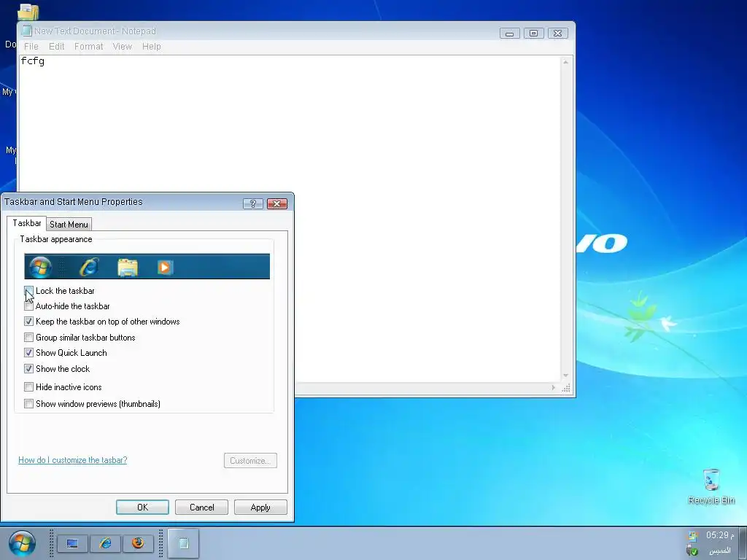Open the Recycle Bin desktop icon
This screenshot has height=560, width=747.
tap(711, 486)
